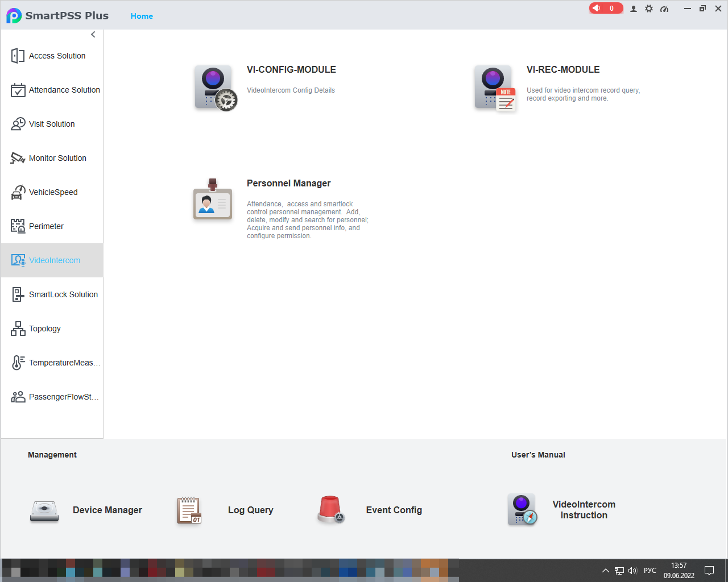Select Topology network icon

pyautogui.click(x=18, y=329)
